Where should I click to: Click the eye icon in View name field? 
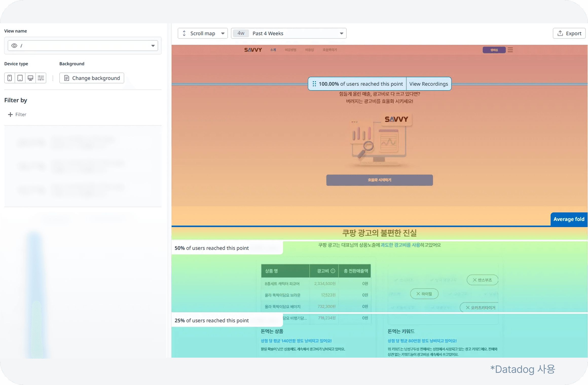coord(14,46)
